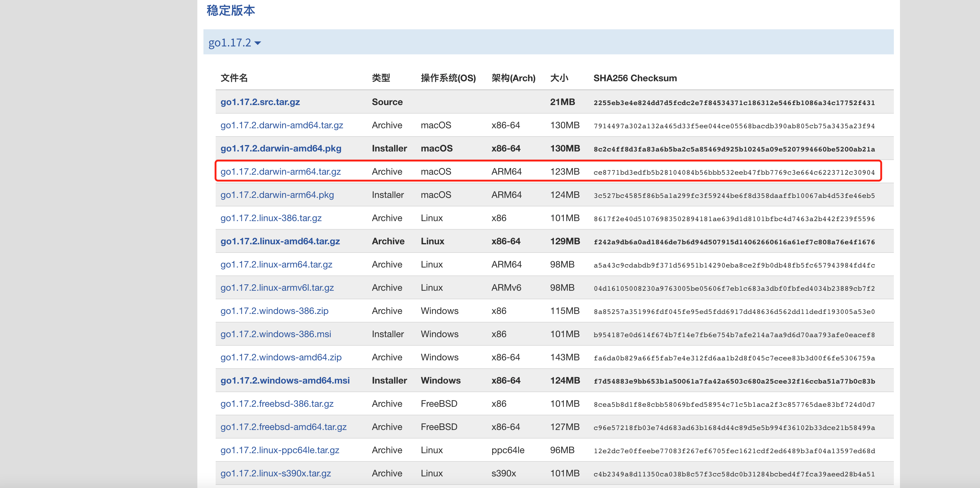The width and height of the screenshot is (980, 488).
Task: Download go1.17.2.windows-386.msi installer
Action: pos(276,334)
